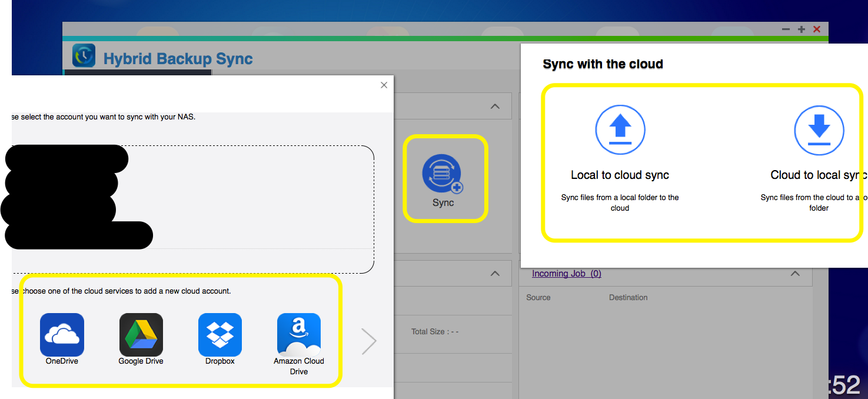Select the Dropbox cloud service icon
The image size is (868, 399).
pos(220,334)
